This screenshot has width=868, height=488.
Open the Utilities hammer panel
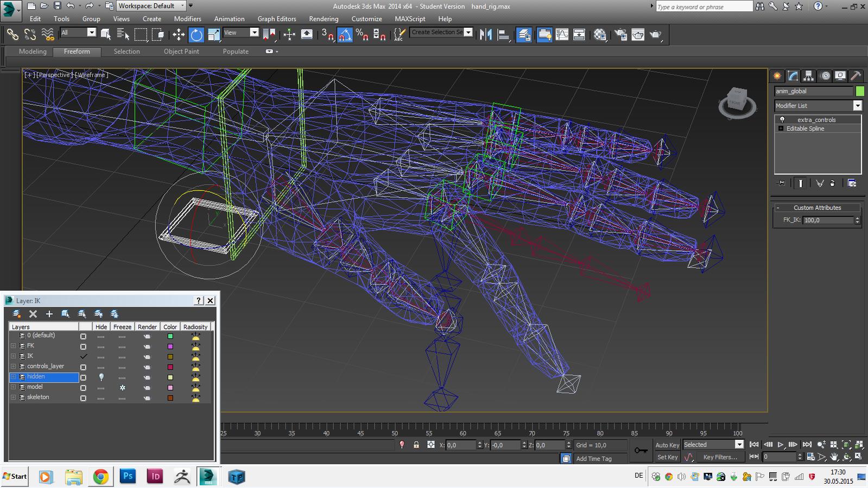point(856,76)
